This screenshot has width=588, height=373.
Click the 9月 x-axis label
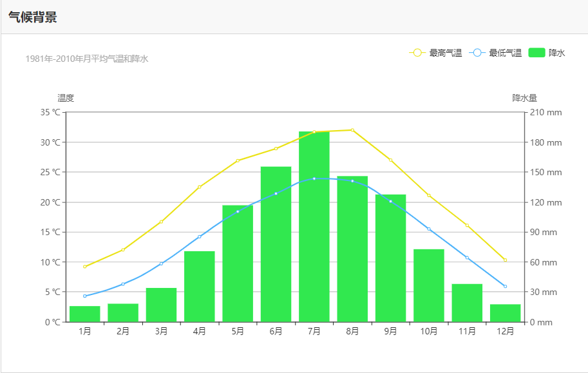(x=390, y=332)
